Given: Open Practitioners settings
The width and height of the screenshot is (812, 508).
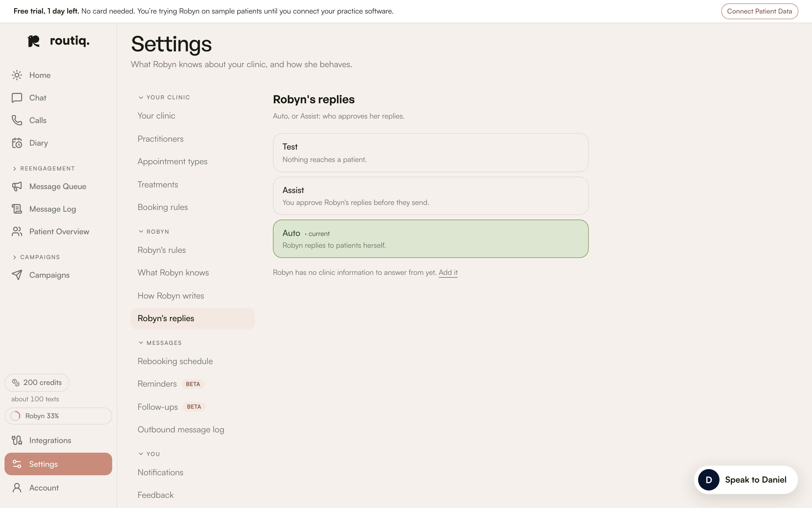Looking at the screenshot, I should [x=193, y=139].
